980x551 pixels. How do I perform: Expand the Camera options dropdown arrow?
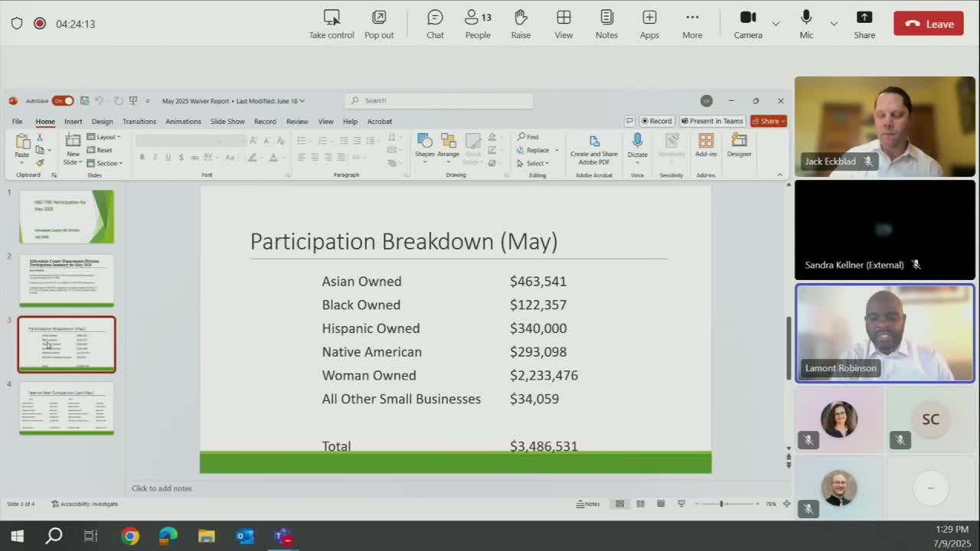(x=776, y=24)
